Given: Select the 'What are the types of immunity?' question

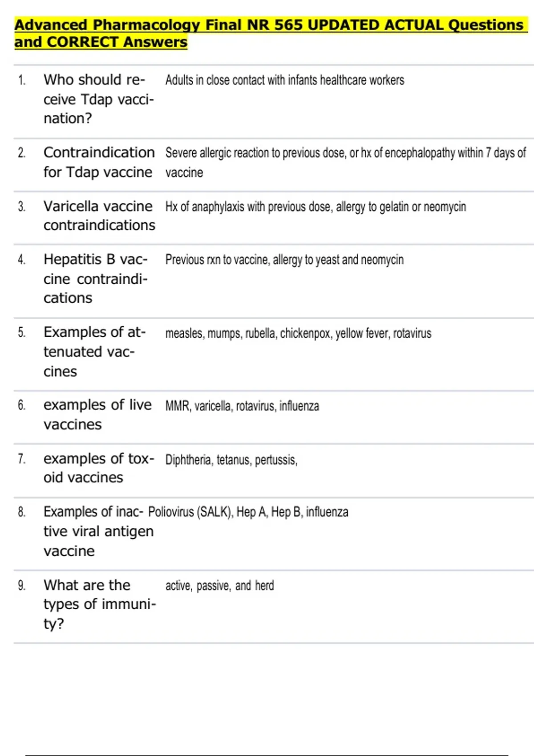Looking at the screenshot, I should (100, 604).
